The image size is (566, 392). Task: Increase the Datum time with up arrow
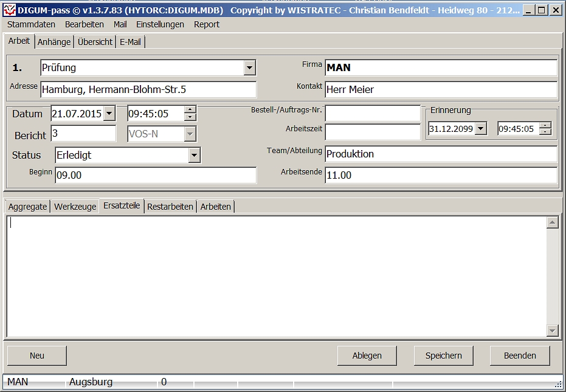pos(190,110)
